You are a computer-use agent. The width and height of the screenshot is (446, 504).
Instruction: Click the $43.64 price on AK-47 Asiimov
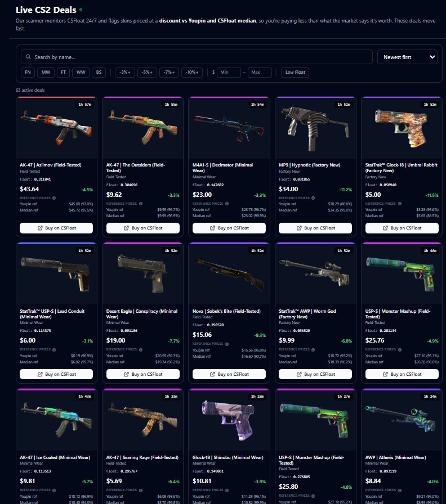coord(29,189)
